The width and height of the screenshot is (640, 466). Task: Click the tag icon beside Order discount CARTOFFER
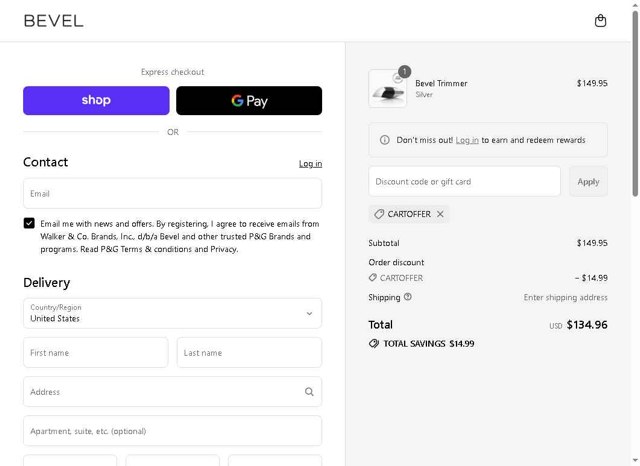click(x=372, y=277)
